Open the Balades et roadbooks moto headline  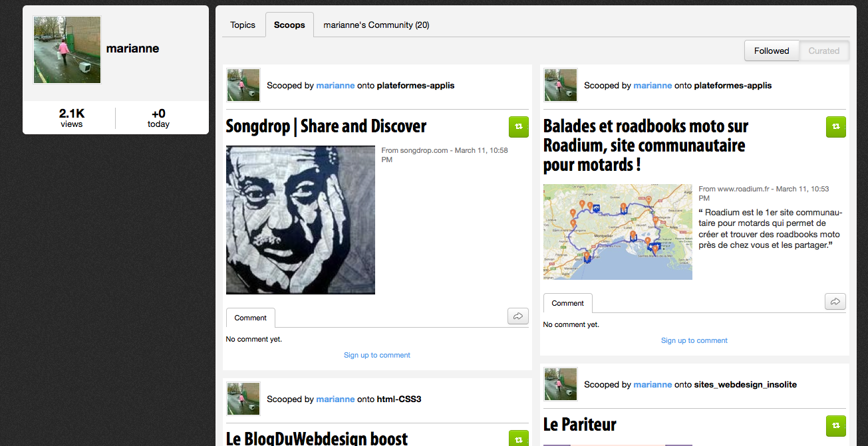(646, 146)
